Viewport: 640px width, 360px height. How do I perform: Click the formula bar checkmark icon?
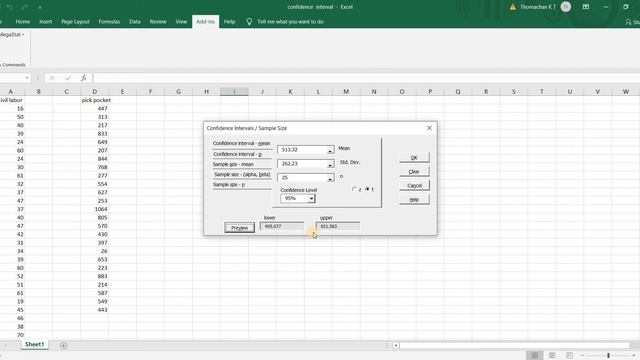pyautogui.click(x=68, y=78)
